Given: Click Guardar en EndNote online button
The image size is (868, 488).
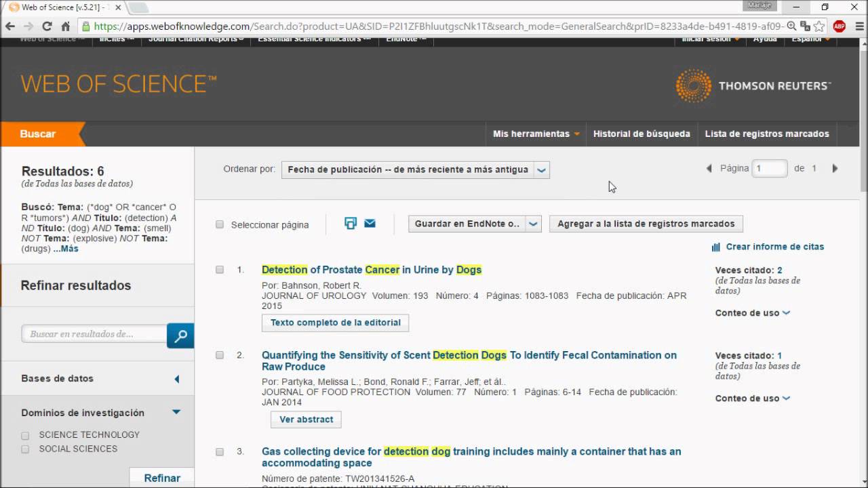Looking at the screenshot, I should click(x=467, y=224).
